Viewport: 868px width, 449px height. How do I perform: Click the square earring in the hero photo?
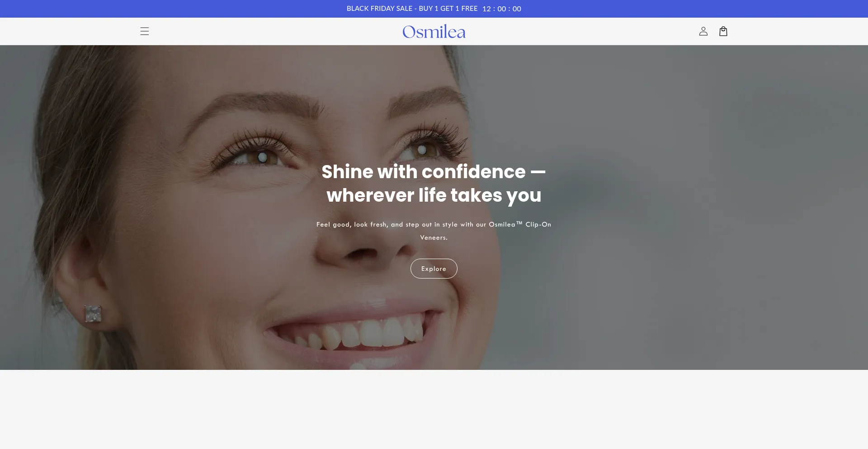click(93, 313)
